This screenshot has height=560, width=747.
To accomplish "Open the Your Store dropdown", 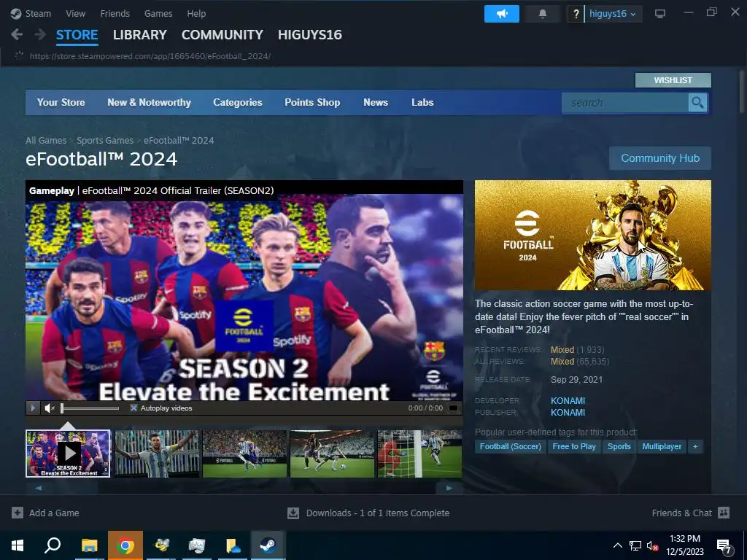I will coord(61,102).
